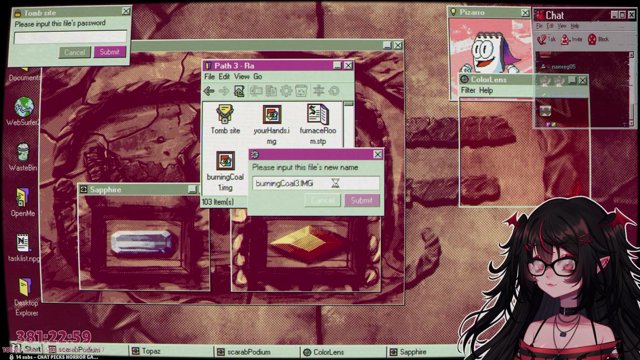Cancel the rename file dialog
Screen dimensions: 640x360
point(322,200)
